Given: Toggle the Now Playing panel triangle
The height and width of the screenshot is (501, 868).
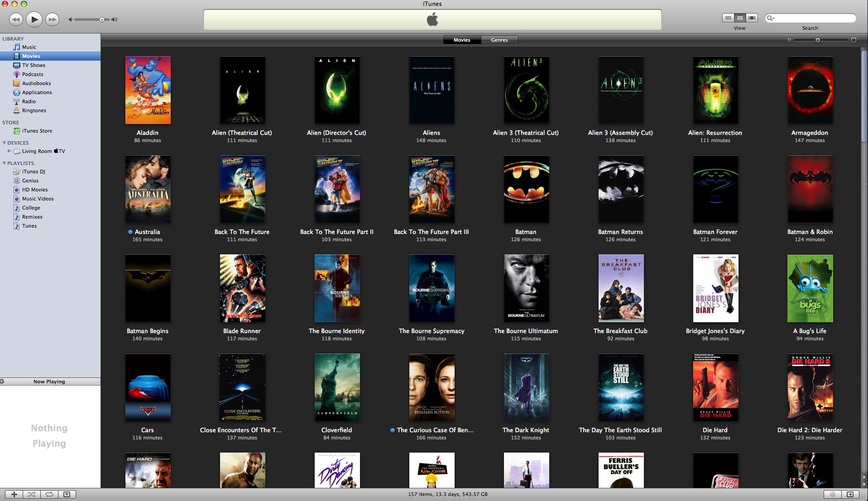Looking at the screenshot, I should click(2, 382).
